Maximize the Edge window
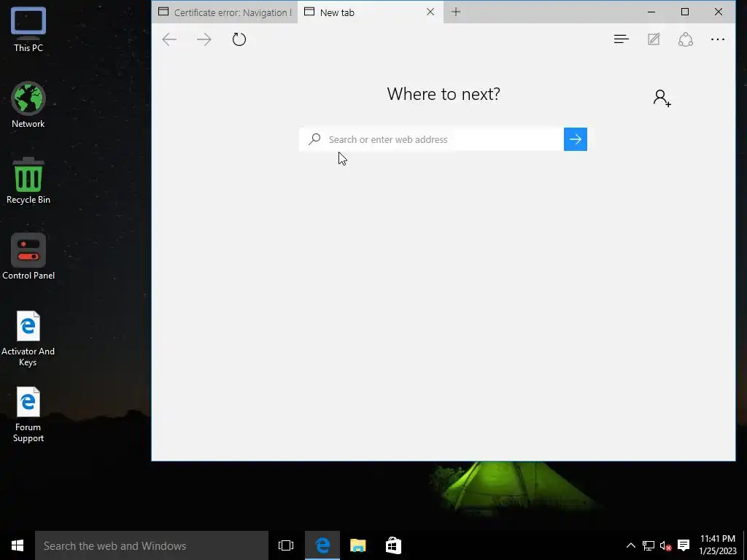This screenshot has height=560, width=747. pyautogui.click(x=684, y=12)
